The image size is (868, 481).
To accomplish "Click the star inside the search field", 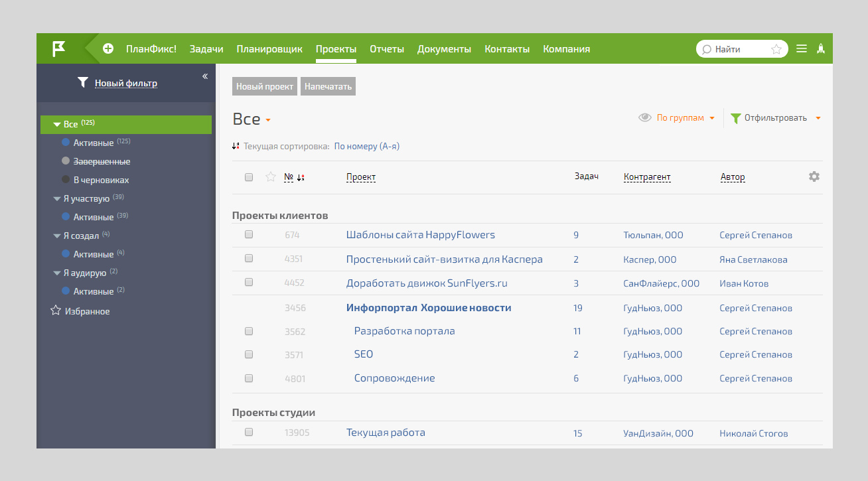I will [x=776, y=48].
